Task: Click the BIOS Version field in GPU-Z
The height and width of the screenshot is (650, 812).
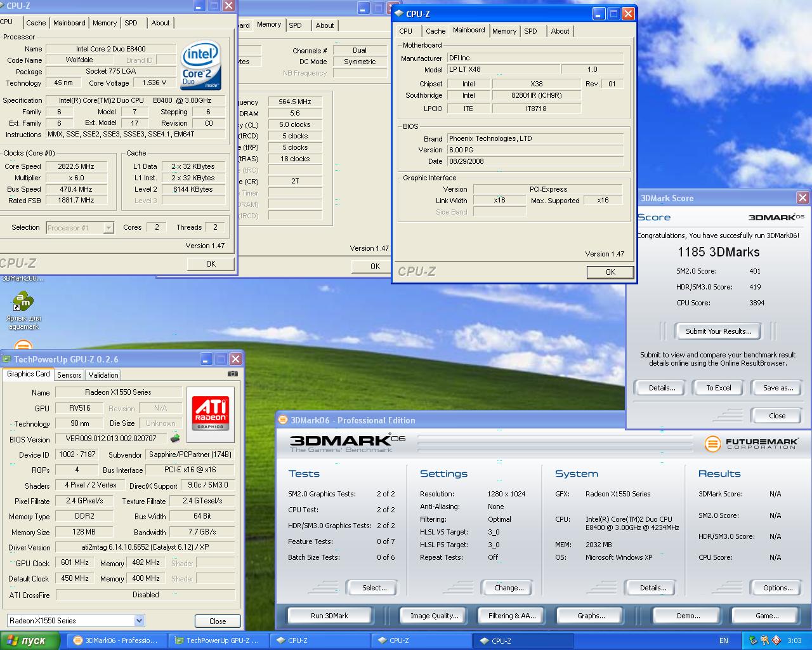Action: (112, 439)
